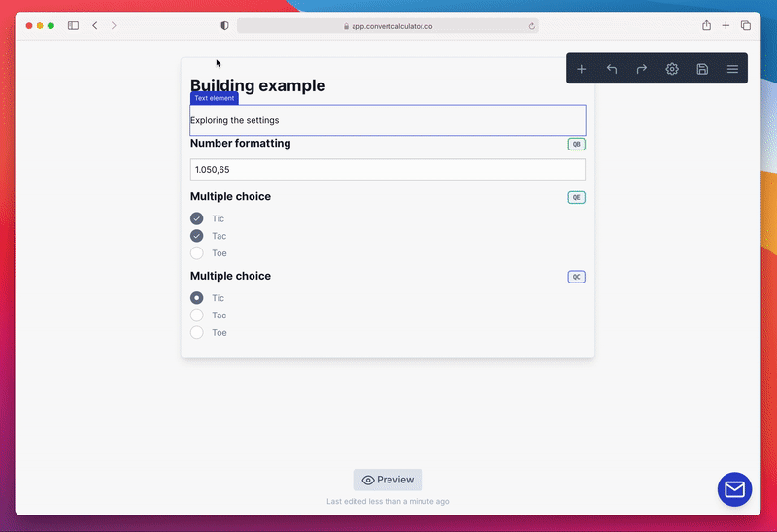Redo the last action
Image resolution: width=777 pixels, height=532 pixels.
[x=642, y=69]
